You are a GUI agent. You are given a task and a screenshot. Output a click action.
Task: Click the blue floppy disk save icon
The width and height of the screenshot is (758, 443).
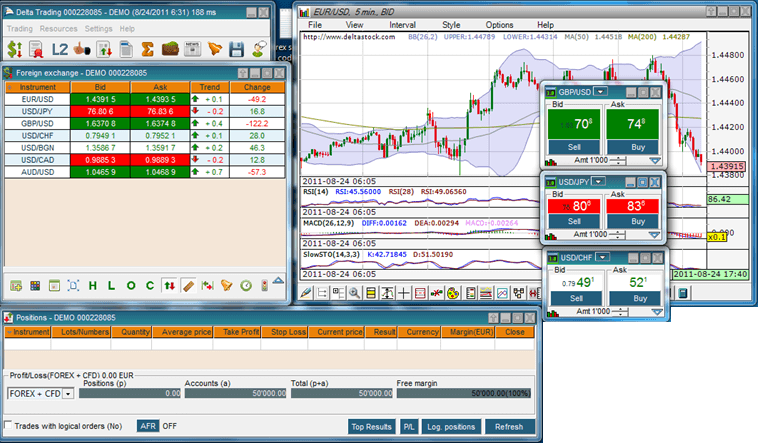[236, 49]
